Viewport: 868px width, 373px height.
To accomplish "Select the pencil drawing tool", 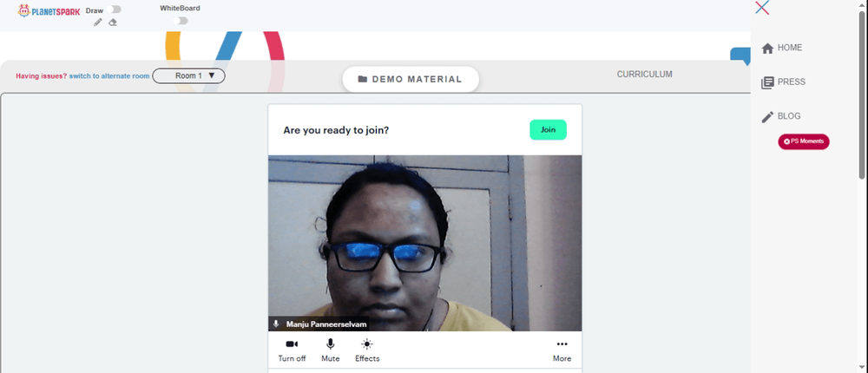I will pyautogui.click(x=98, y=23).
